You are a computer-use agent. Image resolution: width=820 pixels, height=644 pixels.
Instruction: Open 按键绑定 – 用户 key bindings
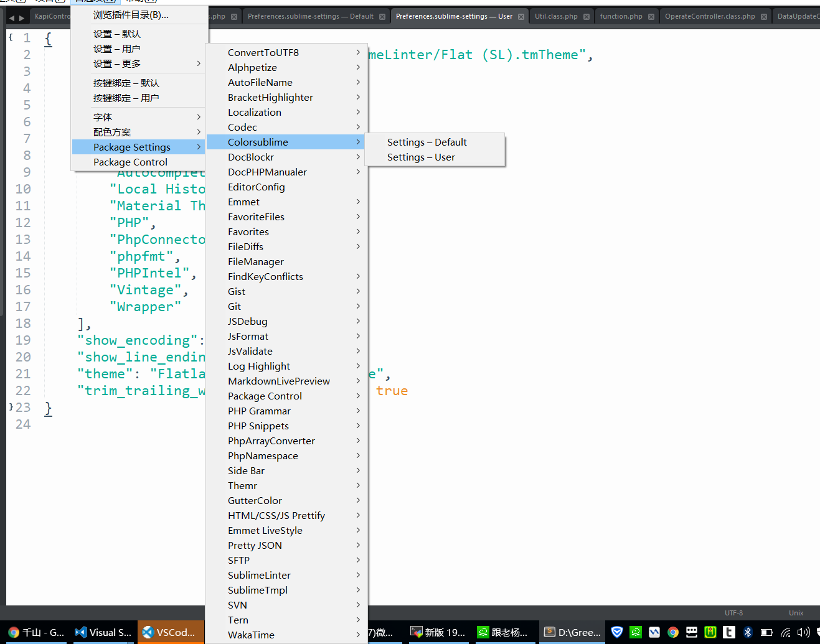(x=139, y=98)
